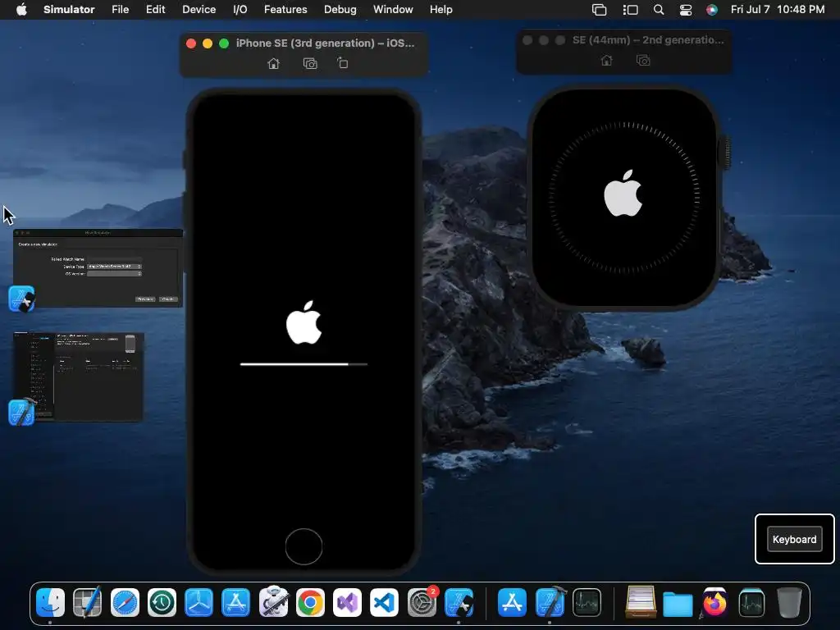The image size is (840, 630).
Task: Launch Google Chrome from the Dock
Action: (x=310, y=602)
